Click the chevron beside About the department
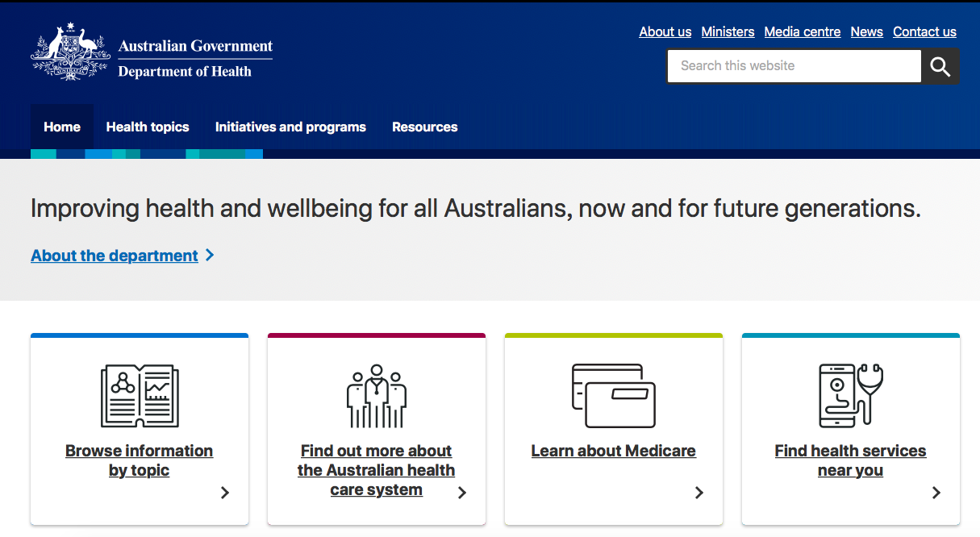980x537 pixels. [x=210, y=255]
